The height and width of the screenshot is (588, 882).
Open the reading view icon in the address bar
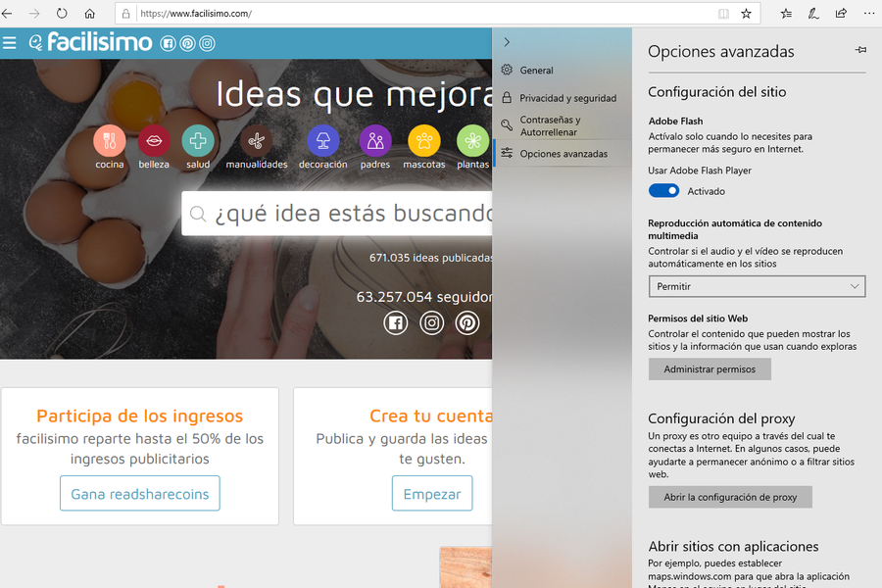coord(723,14)
